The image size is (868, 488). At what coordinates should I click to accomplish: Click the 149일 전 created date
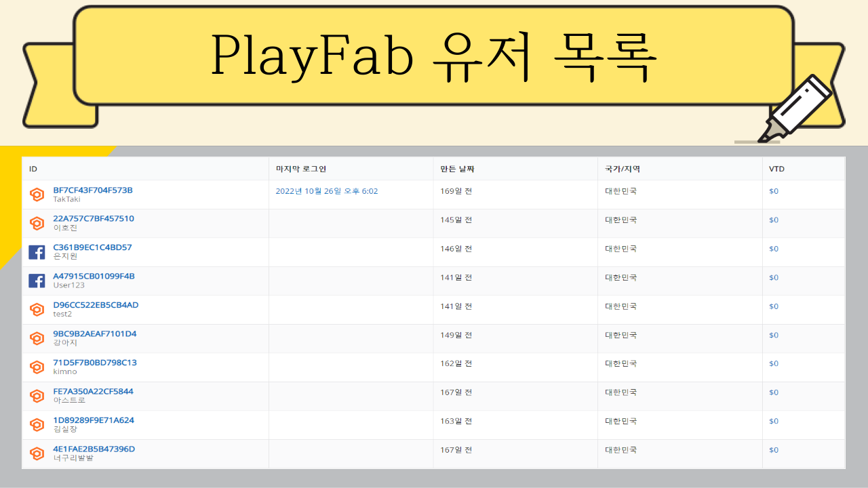point(456,335)
